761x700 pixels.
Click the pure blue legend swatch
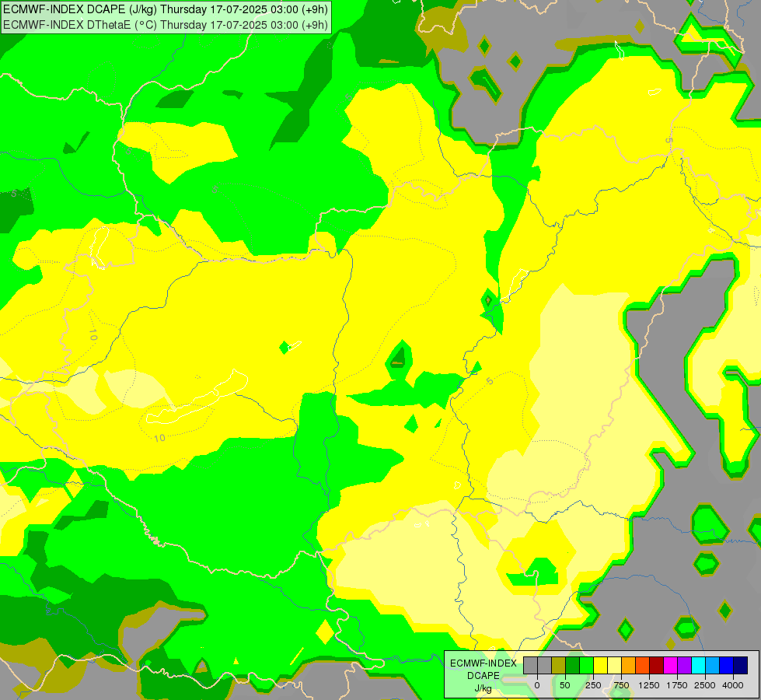727,665
